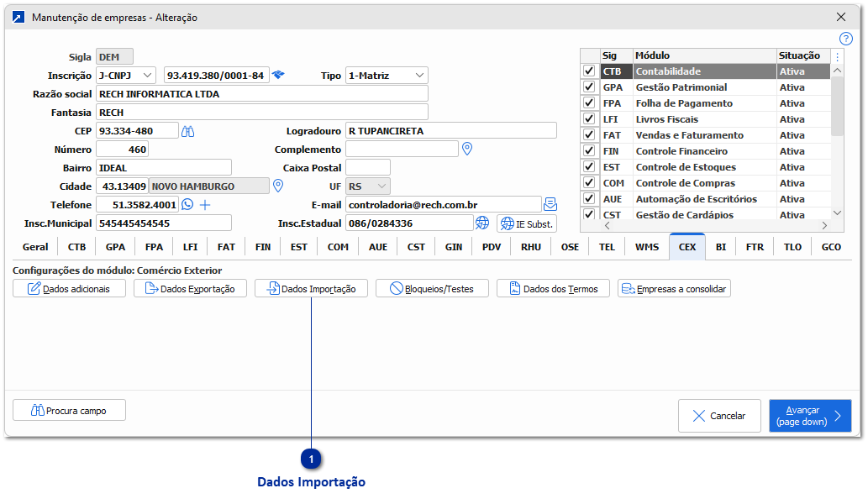Switch to the GCO tab

point(831,247)
